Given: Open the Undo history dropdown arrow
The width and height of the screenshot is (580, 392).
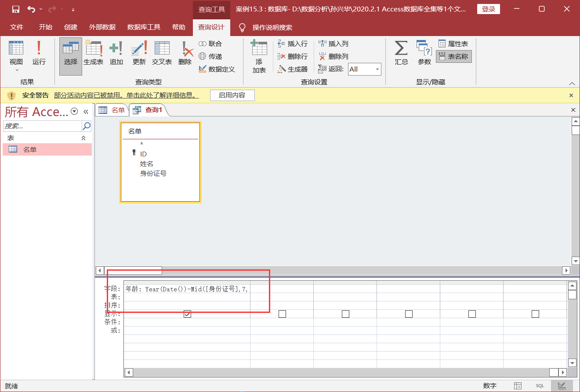Looking at the screenshot, I should 41,9.
